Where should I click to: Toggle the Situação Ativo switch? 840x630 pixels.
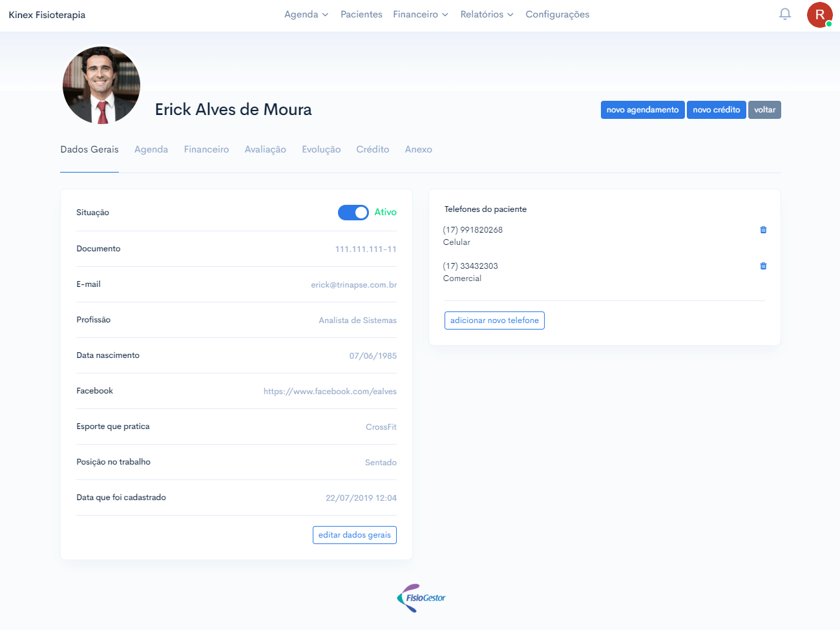coord(353,213)
